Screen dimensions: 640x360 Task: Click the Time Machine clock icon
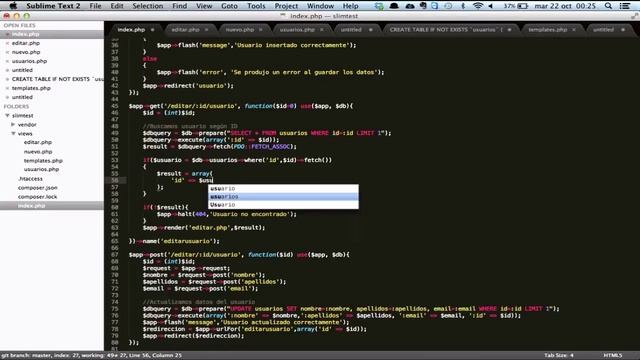[448, 6]
